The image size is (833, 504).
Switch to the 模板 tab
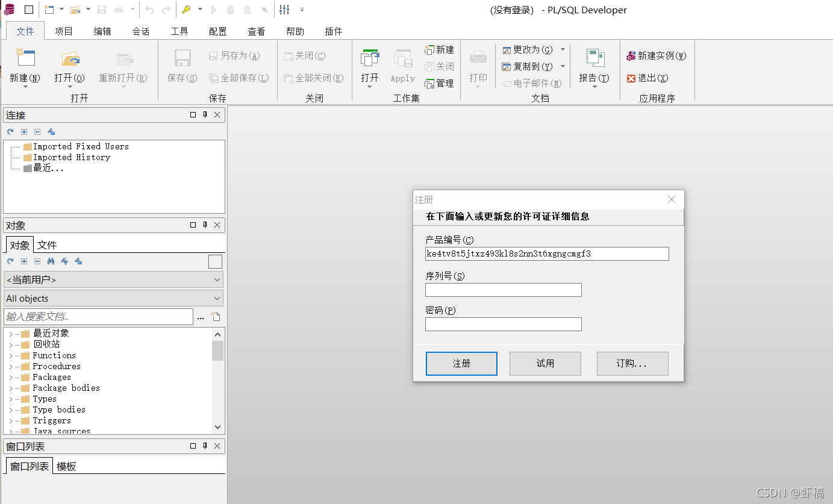(66, 465)
